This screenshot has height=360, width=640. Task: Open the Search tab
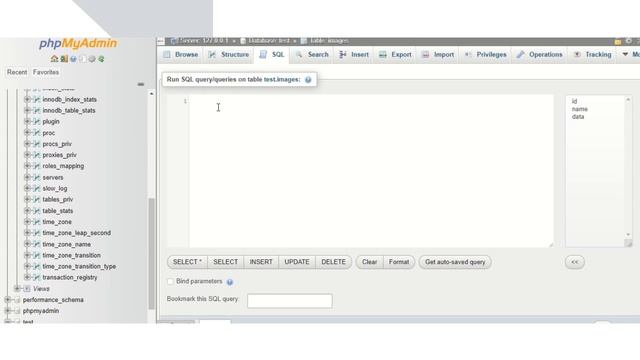312,55
